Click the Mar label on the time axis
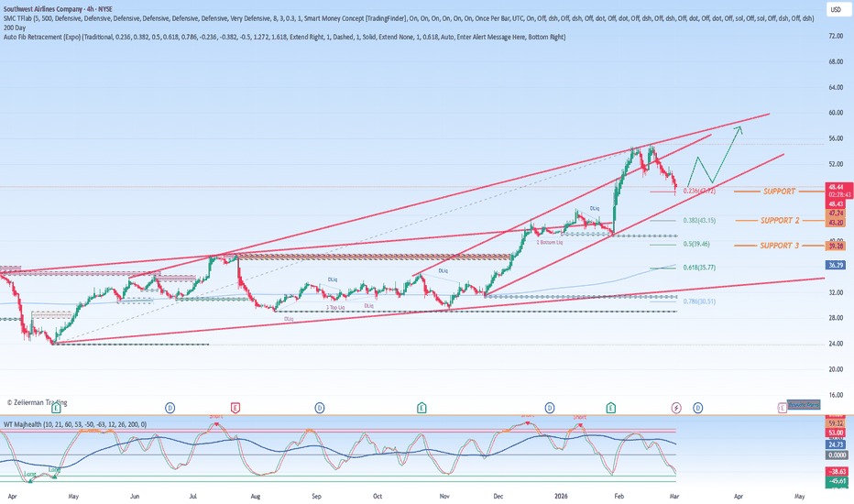 point(674,497)
